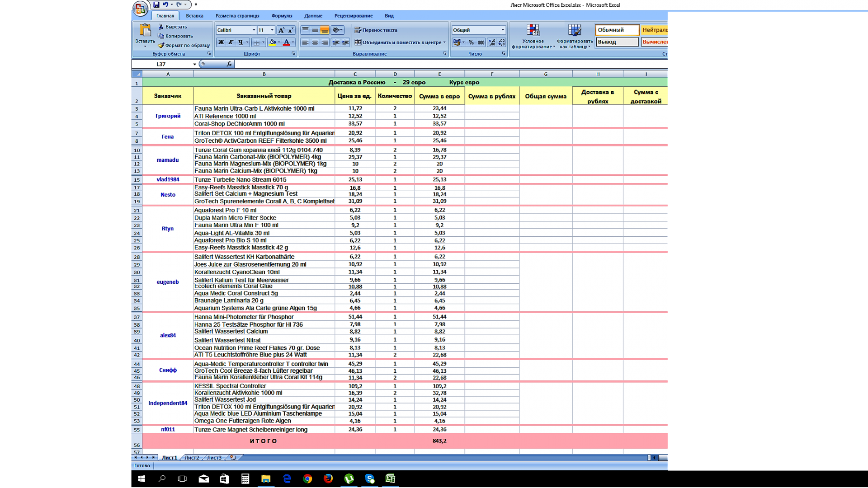Open Общий number format dropdown
Image resolution: width=868 pixels, height=488 pixels.
click(503, 30)
